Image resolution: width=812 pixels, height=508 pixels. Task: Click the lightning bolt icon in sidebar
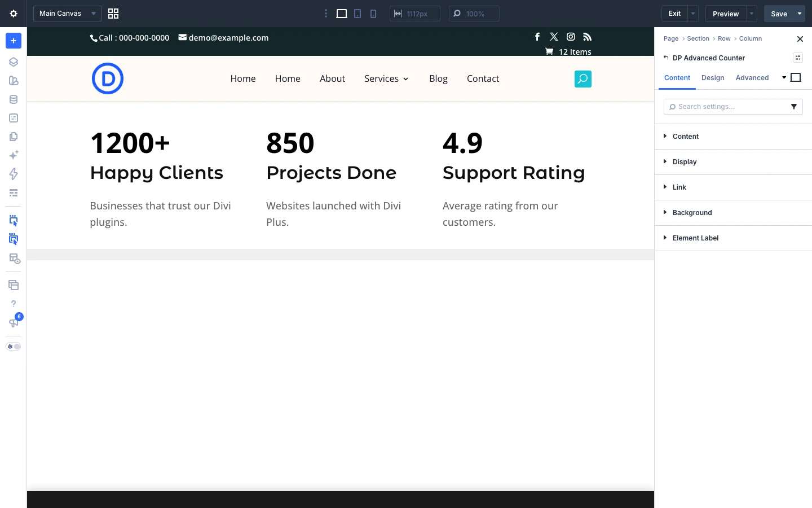point(14,174)
